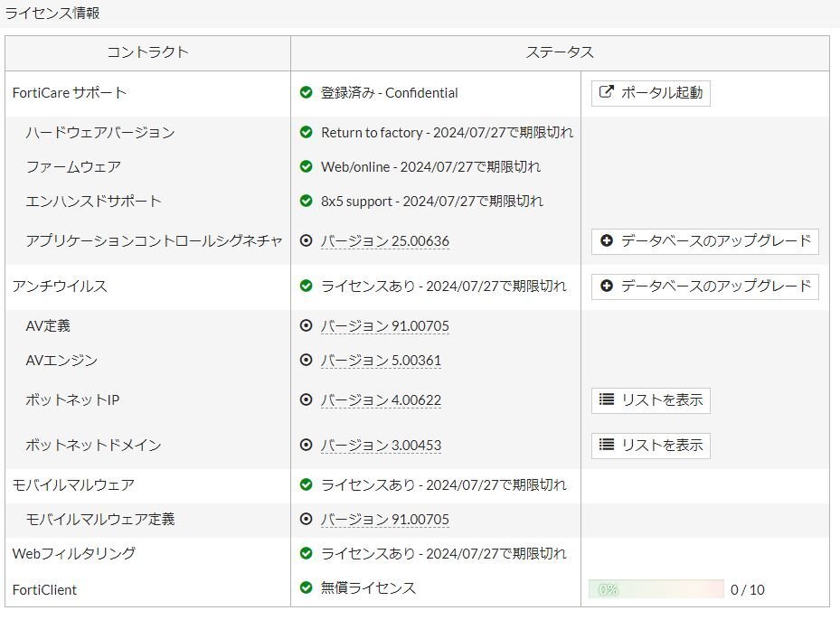Show list for ボットネットドメイン
Screen dimensions: 840x620
(650, 446)
